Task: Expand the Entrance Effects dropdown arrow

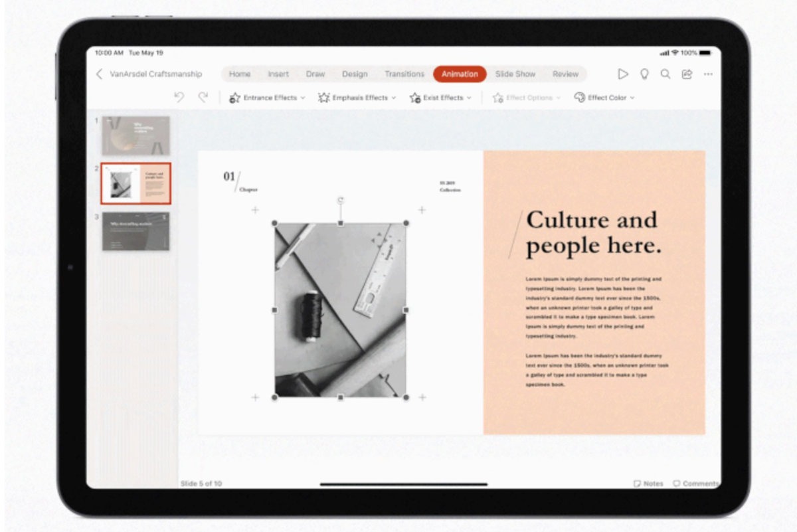Action: [x=303, y=98]
